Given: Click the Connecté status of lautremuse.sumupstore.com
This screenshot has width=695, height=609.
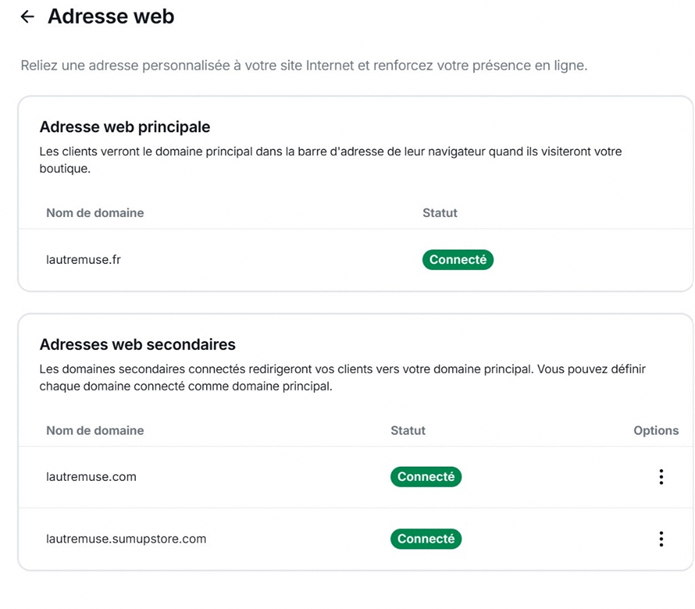Looking at the screenshot, I should tap(425, 539).
